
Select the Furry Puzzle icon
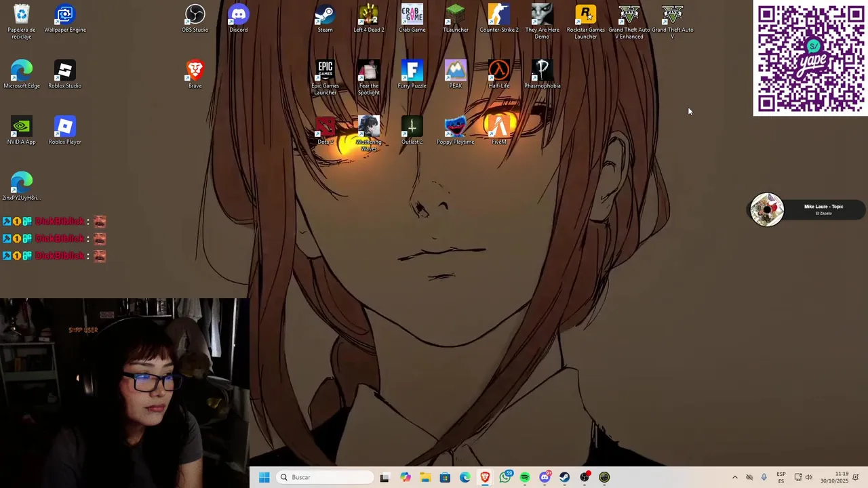click(x=412, y=75)
